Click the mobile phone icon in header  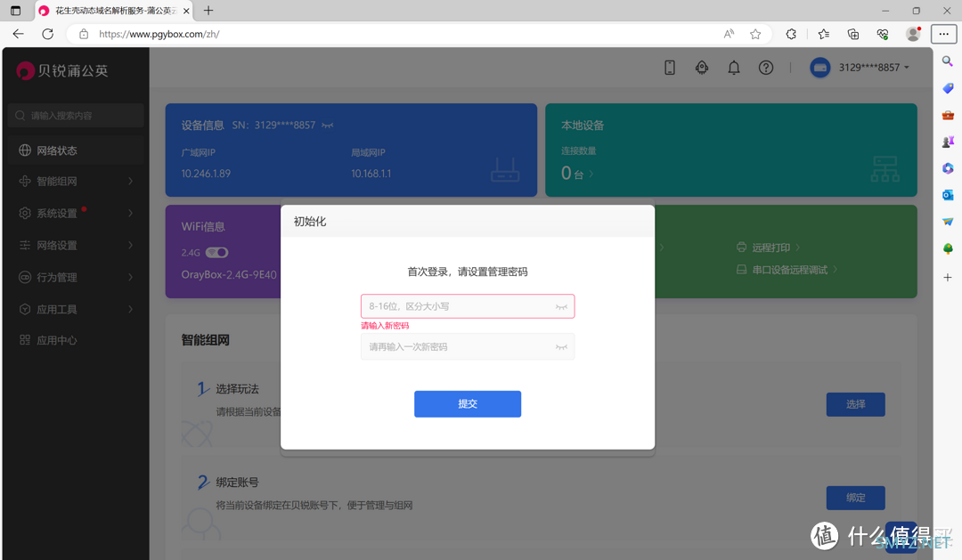(x=669, y=68)
